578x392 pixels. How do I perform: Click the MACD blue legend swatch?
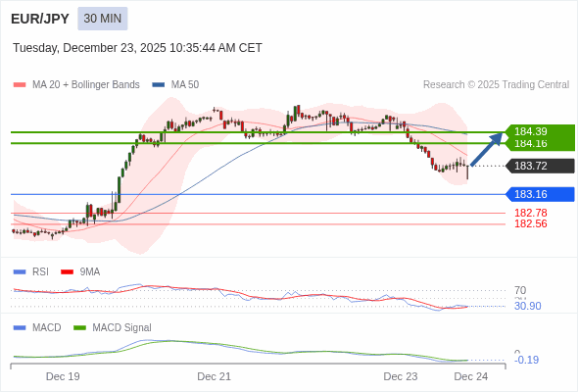[20, 328]
